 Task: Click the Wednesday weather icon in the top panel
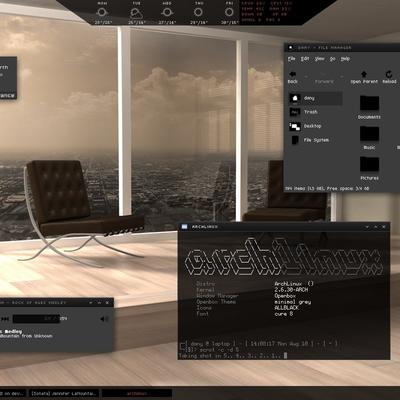point(167,13)
